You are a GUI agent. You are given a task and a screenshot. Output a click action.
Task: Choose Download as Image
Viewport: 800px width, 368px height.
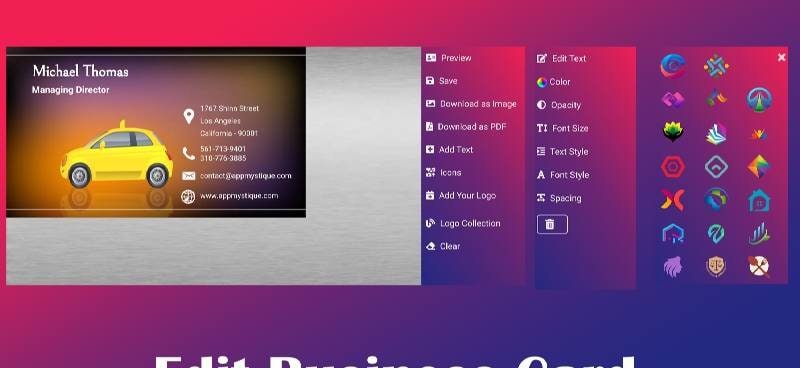coord(471,104)
